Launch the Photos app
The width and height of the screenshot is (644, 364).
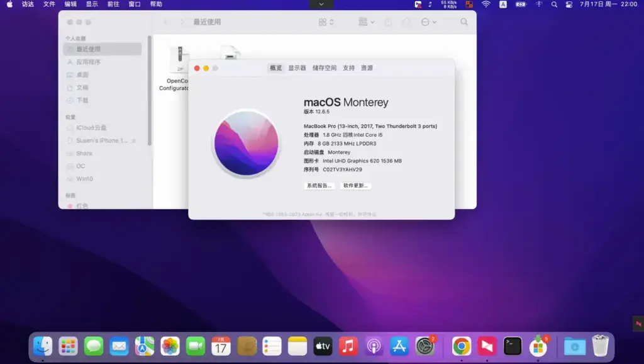pos(170,346)
